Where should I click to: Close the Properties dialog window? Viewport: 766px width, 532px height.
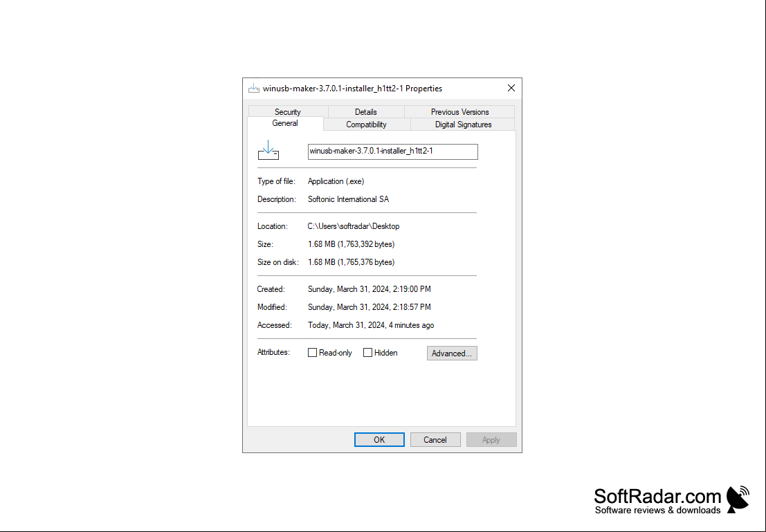click(511, 88)
